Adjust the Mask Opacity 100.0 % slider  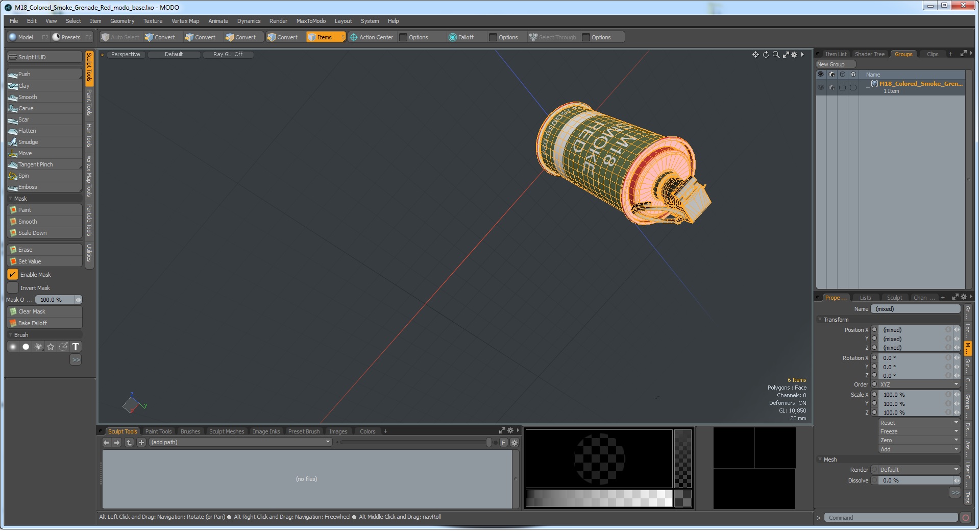[x=59, y=300]
